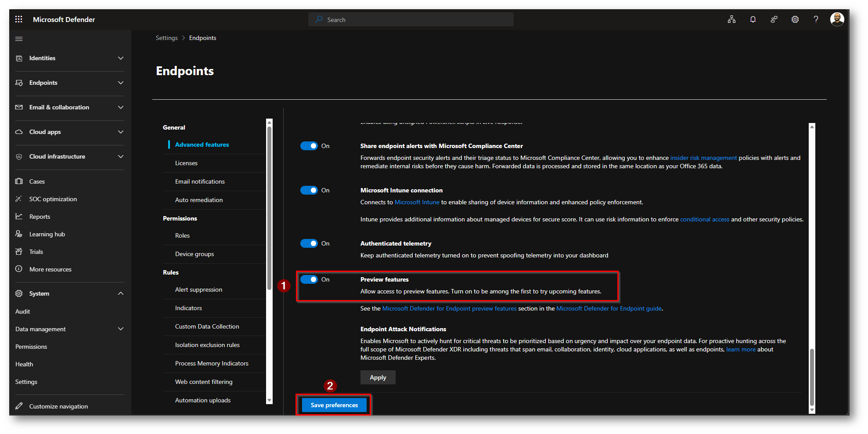Click the Cloud apps cloud icon

point(19,132)
